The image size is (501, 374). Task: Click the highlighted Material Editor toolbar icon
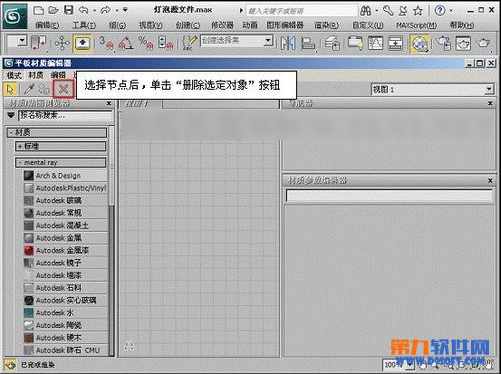pyautogui.click(x=419, y=44)
